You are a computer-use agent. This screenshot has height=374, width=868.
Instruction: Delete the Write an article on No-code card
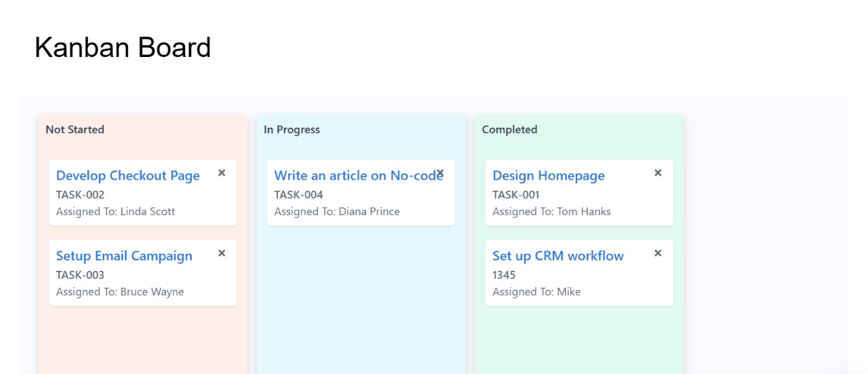pyautogui.click(x=440, y=173)
